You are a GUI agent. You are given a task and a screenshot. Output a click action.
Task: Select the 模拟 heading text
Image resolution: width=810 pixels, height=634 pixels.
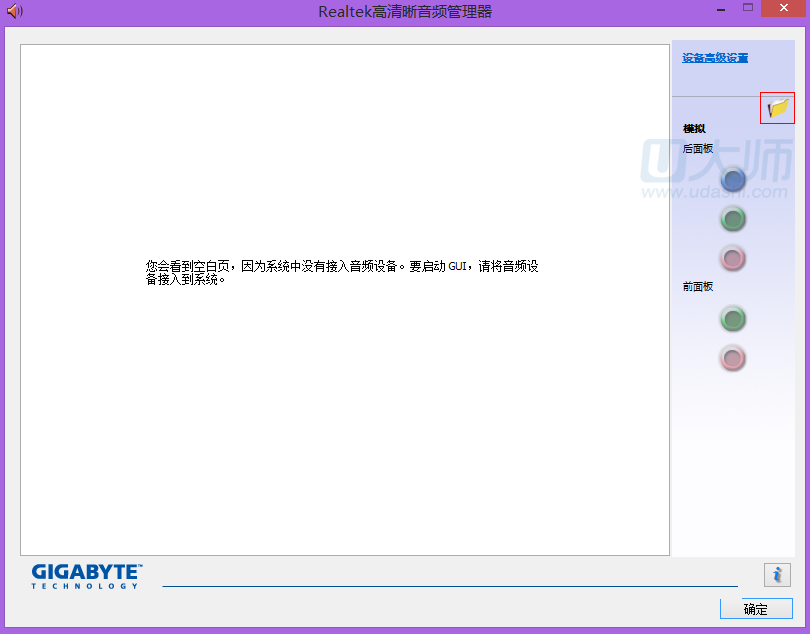point(694,128)
